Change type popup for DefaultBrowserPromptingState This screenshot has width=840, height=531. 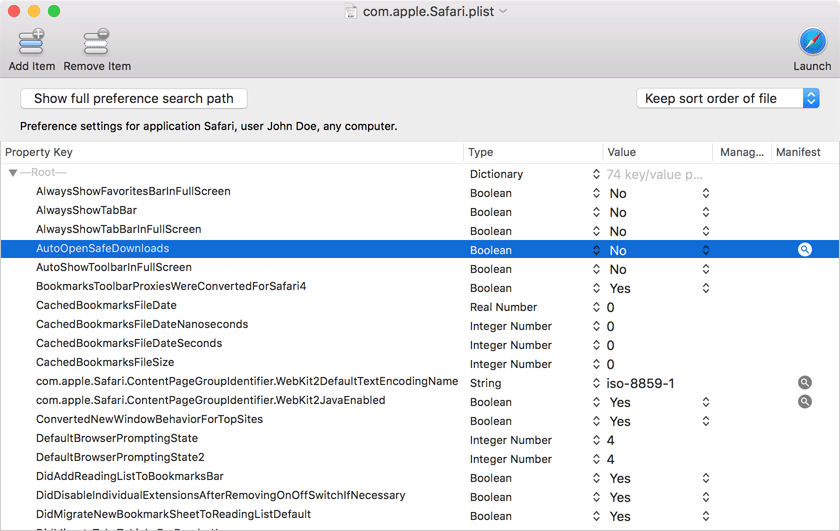596,440
